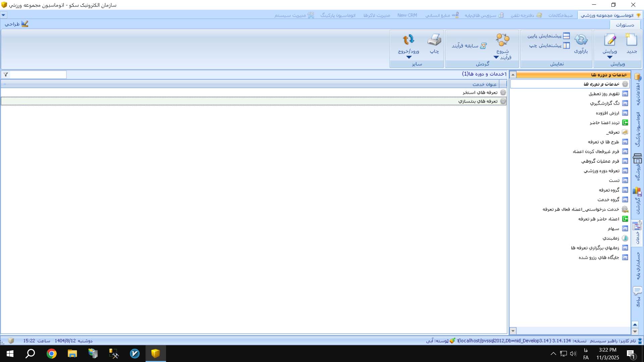Screen dimensions: 644x362
Task: Expand the شروع فرآیند dropdown arrow
Action: [x=496, y=57]
